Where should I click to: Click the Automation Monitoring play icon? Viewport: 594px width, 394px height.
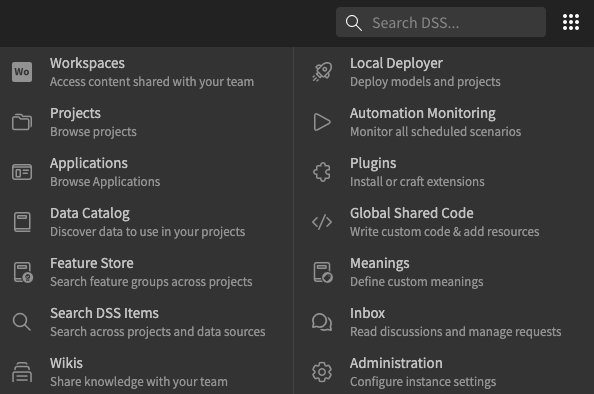coord(322,122)
